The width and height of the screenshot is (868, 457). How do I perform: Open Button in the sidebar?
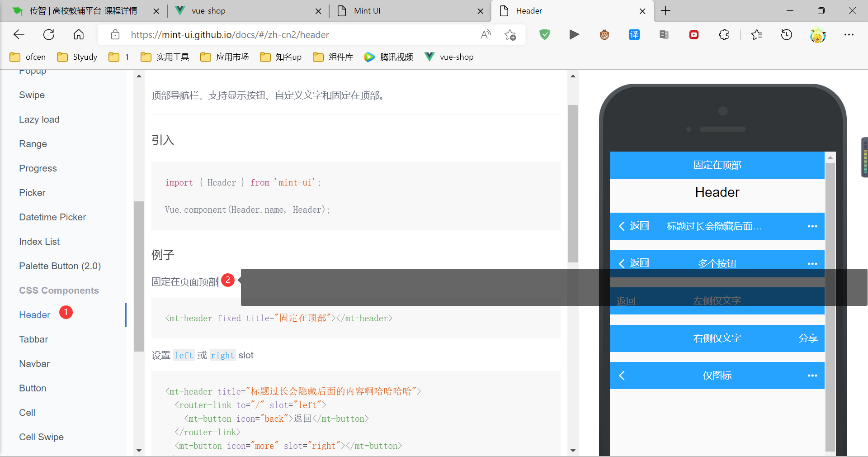click(33, 388)
